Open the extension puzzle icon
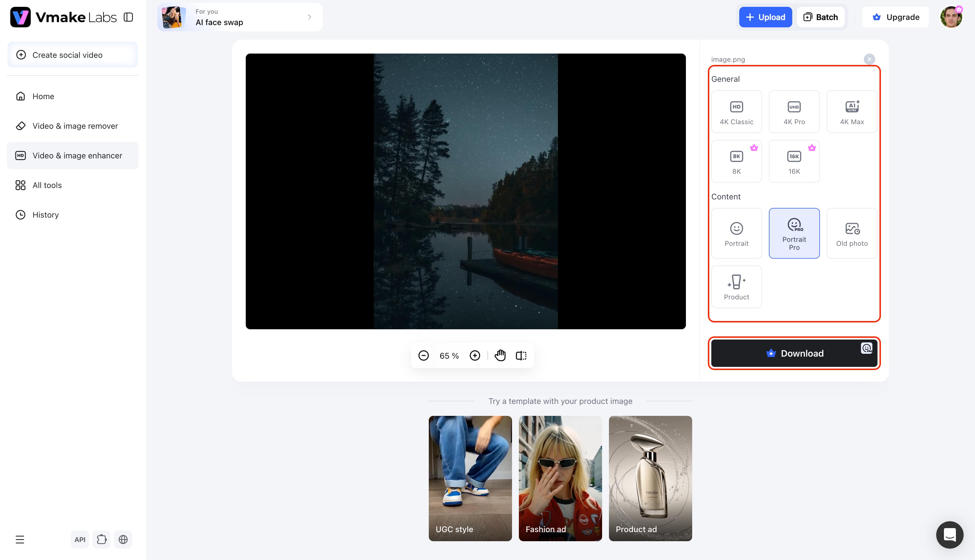Viewport: 975px width, 560px height. [x=101, y=539]
